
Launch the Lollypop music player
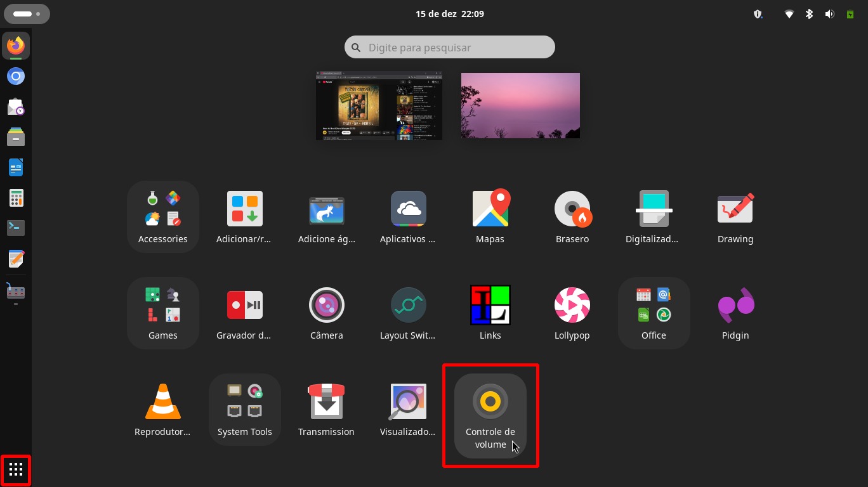click(x=572, y=306)
